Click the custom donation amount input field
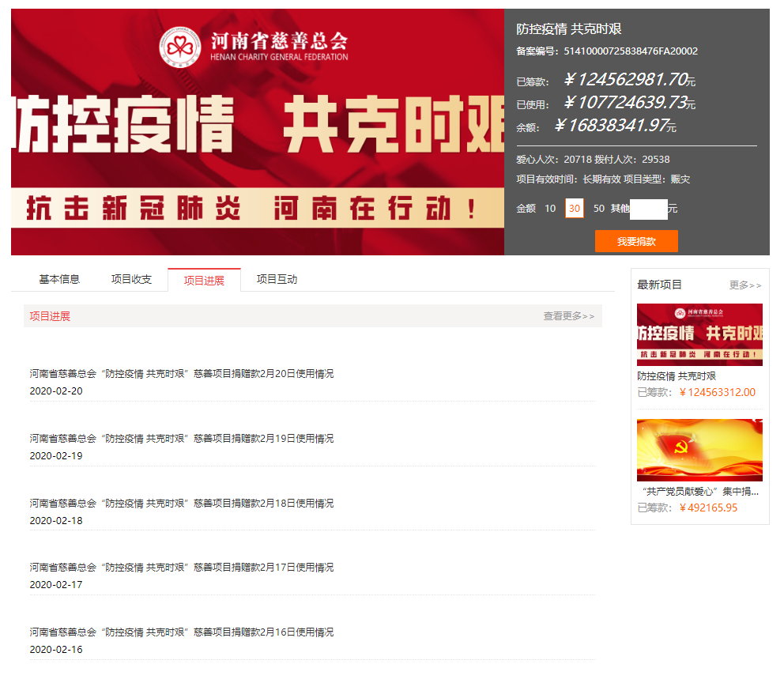784x683 pixels. click(648, 209)
